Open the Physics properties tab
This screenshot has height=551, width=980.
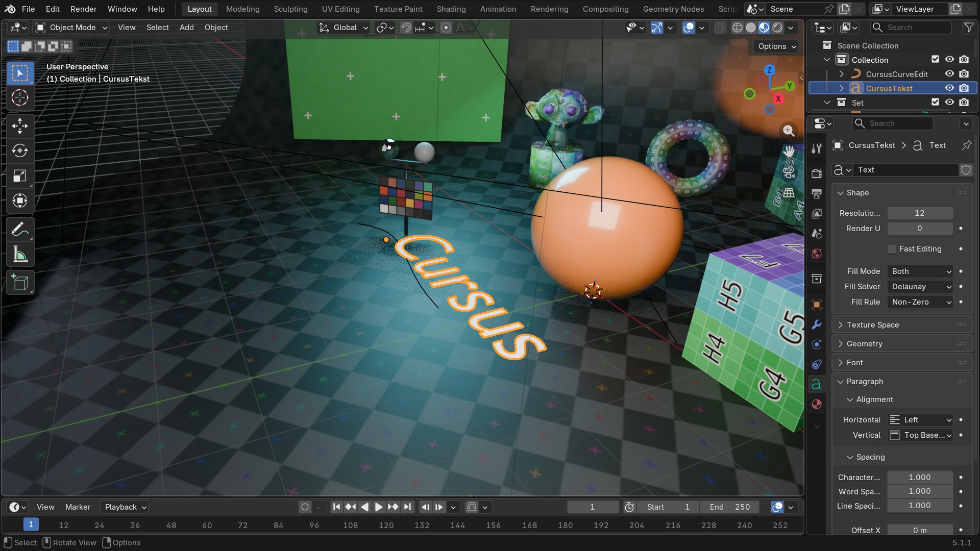817,344
